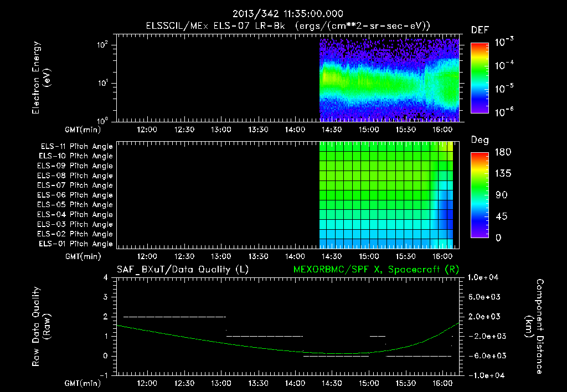Click the 10^-4 DEF scale label
This screenshot has height=392, width=567.
(504, 65)
